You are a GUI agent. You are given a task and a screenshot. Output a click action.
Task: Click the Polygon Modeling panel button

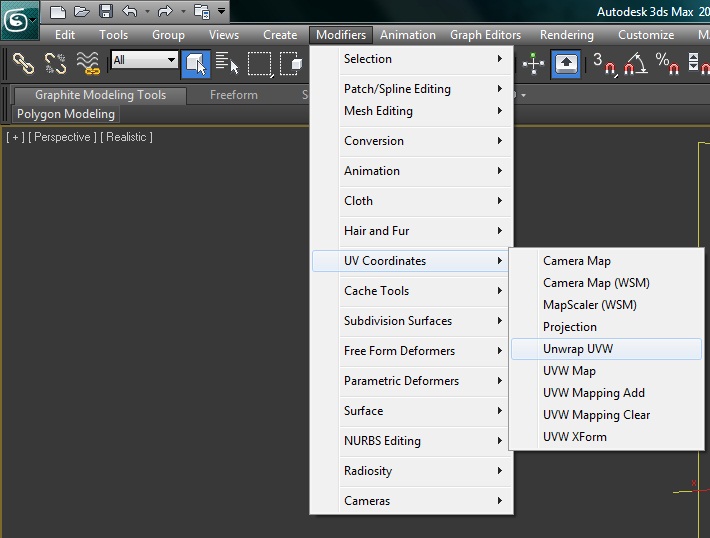tap(66, 114)
